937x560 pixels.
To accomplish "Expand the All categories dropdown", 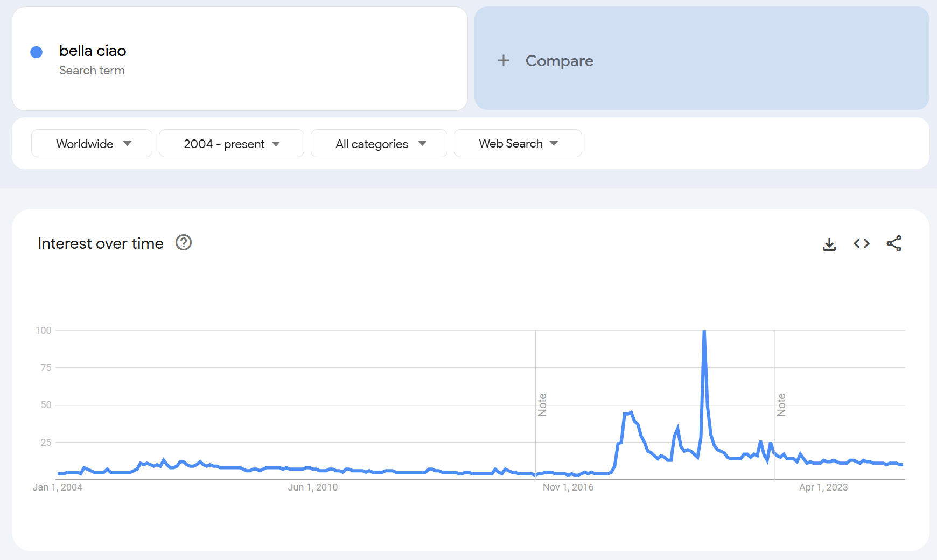I will pyautogui.click(x=379, y=144).
